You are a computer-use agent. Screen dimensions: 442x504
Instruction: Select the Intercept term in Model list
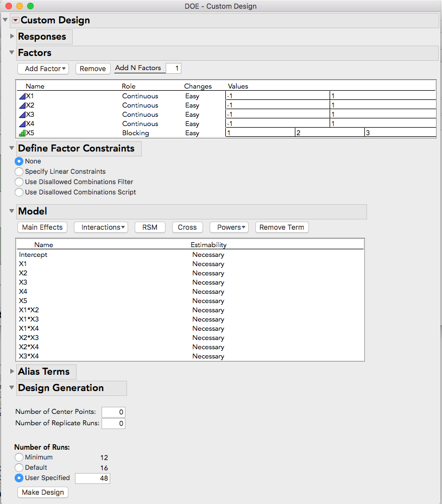click(33, 255)
